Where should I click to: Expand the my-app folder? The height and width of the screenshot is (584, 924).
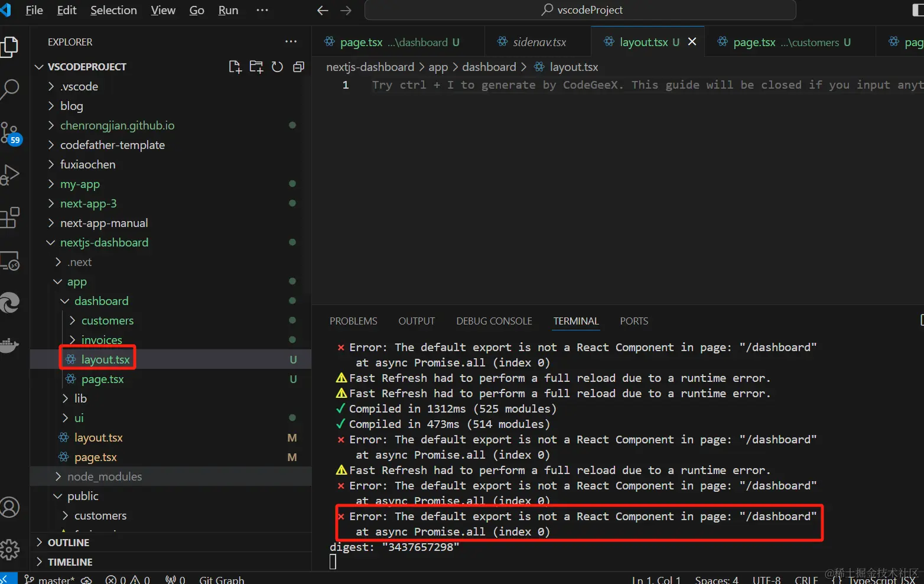point(171,184)
